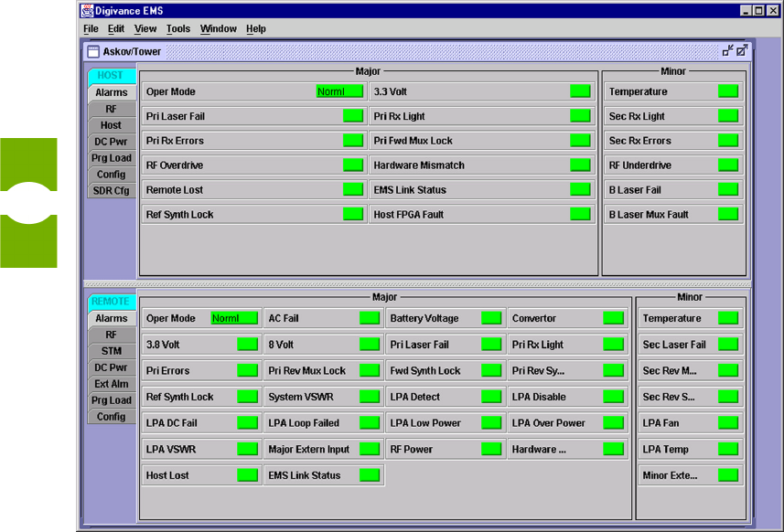The height and width of the screenshot is (532, 784).
Task: Click the RF Underdrive indicator
Action: click(728, 165)
